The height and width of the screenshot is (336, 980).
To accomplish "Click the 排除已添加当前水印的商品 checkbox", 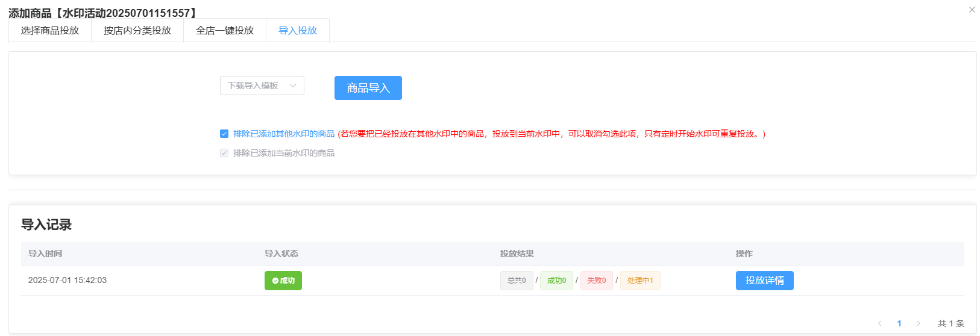I will pyautogui.click(x=224, y=153).
